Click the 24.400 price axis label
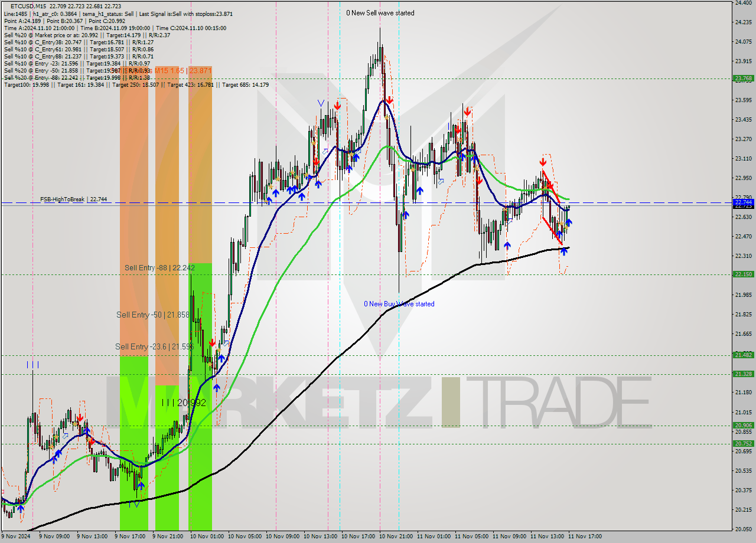Image resolution: width=756 pixels, height=543 pixels. tap(743, 3)
